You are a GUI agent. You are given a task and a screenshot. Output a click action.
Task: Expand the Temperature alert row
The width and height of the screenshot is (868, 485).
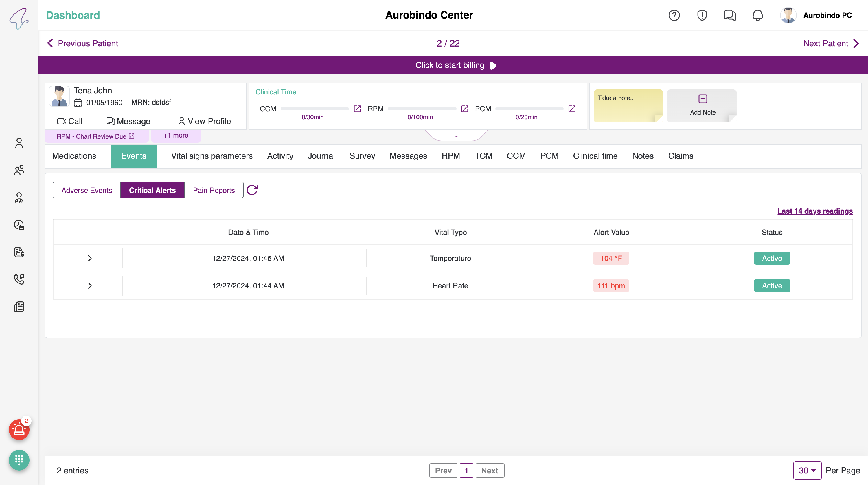(x=90, y=258)
